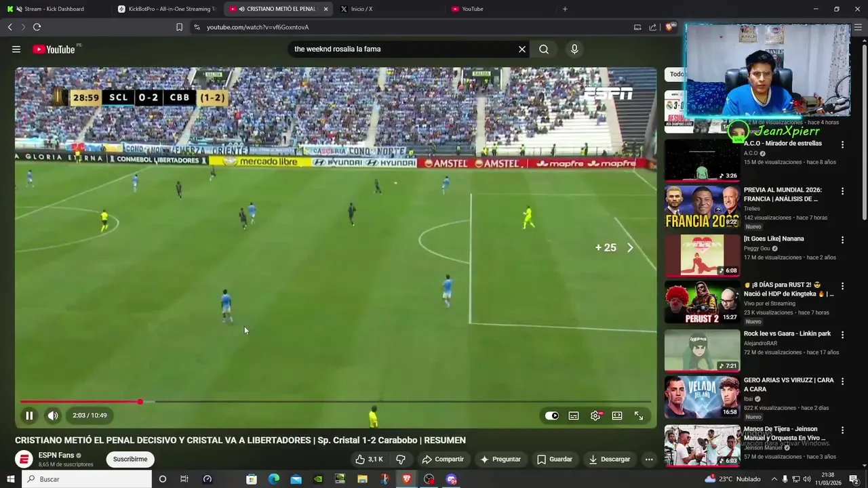
Task: Start voice search with the microphone
Action: coord(574,49)
